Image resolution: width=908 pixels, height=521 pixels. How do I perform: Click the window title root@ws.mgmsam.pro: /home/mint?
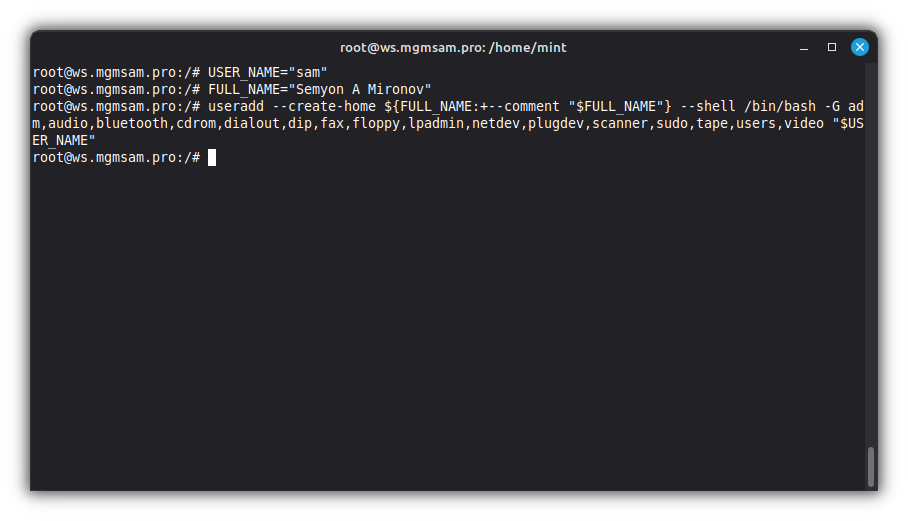453,47
